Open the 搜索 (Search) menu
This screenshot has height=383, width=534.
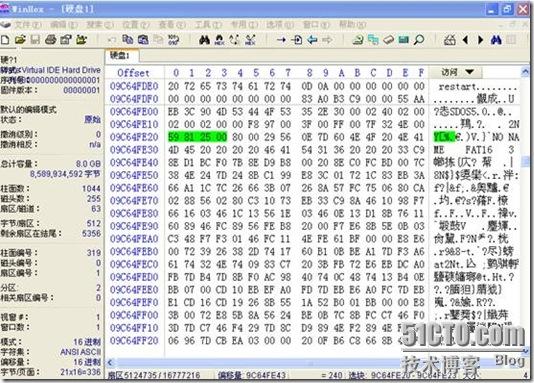(x=99, y=25)
